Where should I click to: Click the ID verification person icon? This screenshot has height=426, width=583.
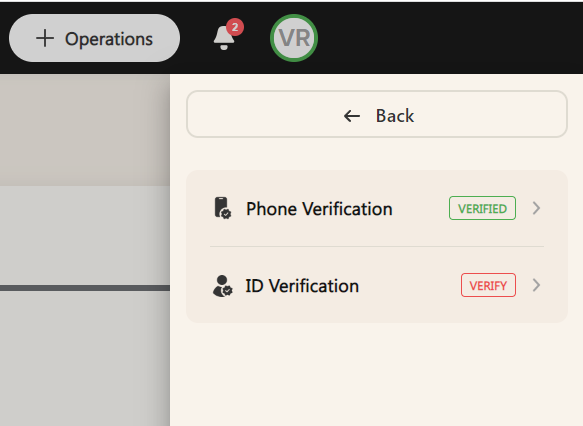(223, 286)
